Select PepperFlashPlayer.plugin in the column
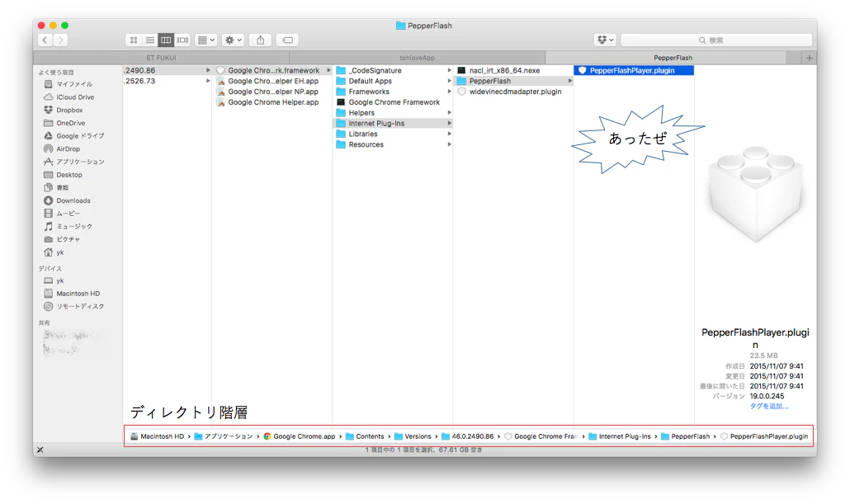850x504 pixels. tap(634, 70)
